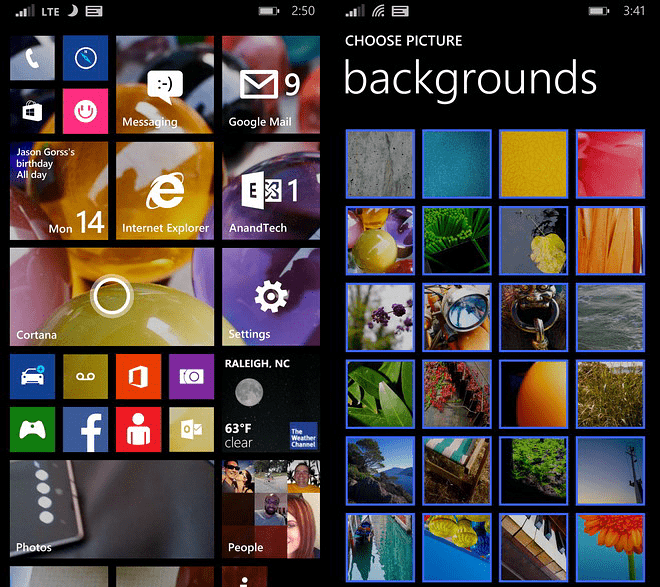
Task: Open the Settings gear tile
Action: pyautogui.click(x=271, y=297)
